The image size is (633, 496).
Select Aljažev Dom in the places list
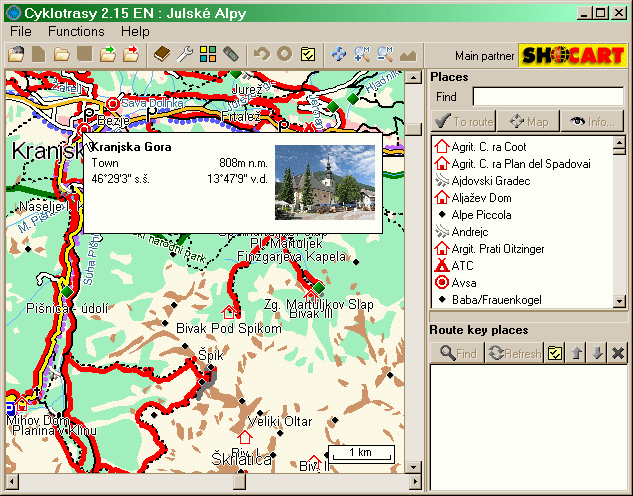coord(483,198)
